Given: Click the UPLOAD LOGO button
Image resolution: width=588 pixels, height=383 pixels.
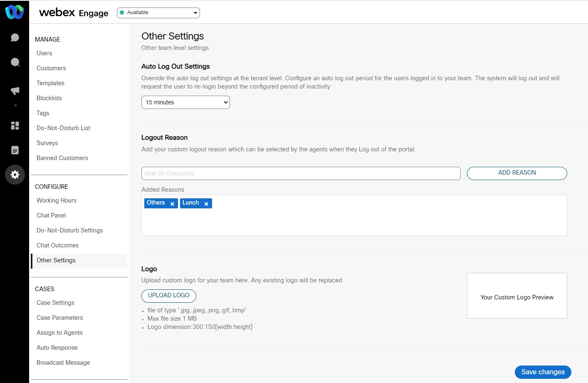Looking at the screenshot, I should click(169, 296).
